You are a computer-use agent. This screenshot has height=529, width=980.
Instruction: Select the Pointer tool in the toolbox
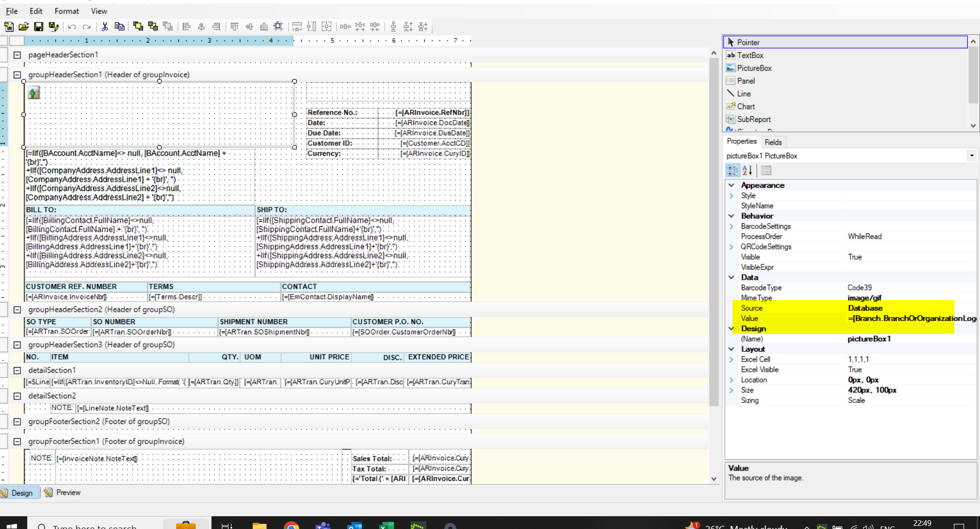click(x=845, y=43)
